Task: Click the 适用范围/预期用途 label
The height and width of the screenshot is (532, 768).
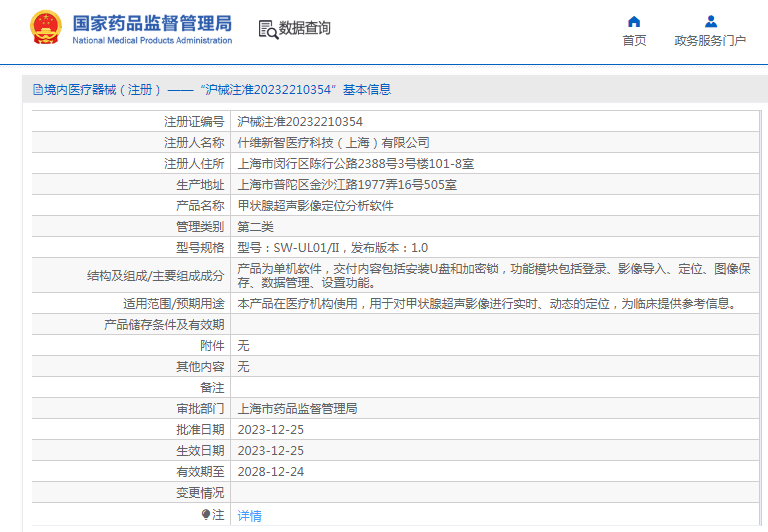Action: [173, 304]
